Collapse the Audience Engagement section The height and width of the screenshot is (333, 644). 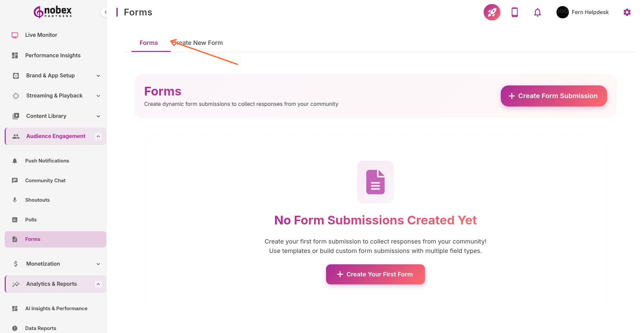pos(98,136)
